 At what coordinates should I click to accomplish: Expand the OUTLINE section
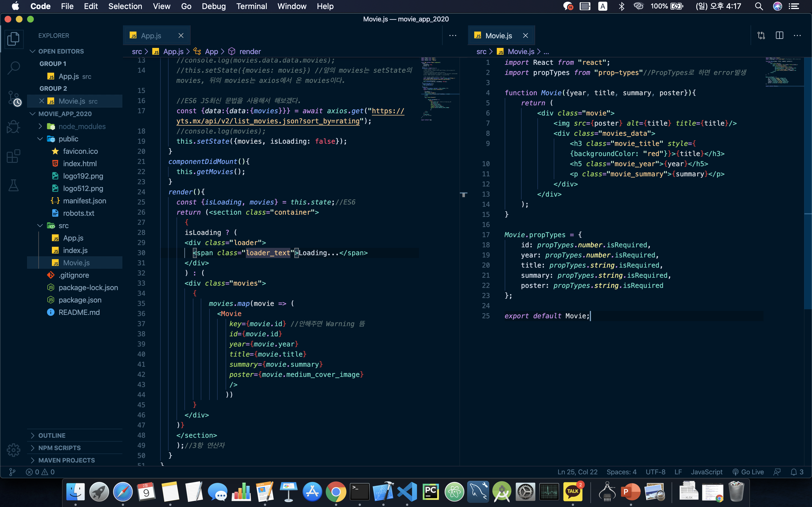click(x=52, y=435)
